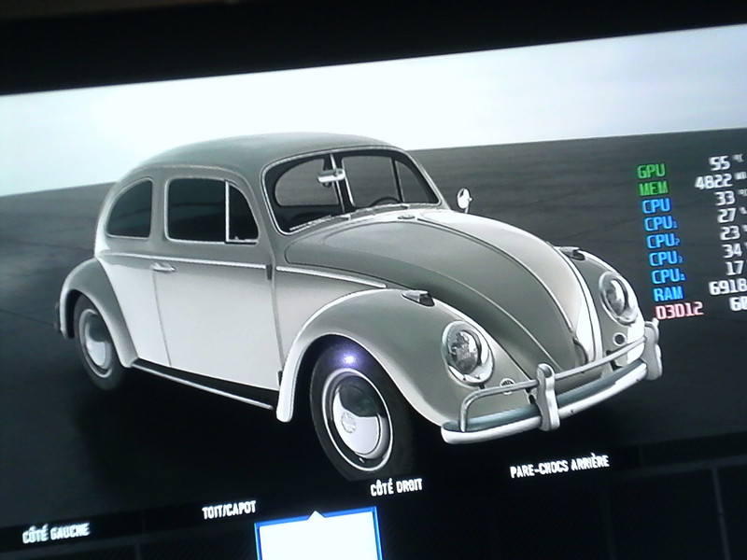747x560 pixels.
Task: Open the TOIT/CAPOT section
Action: pyautogui.click(x=229, y=510)
